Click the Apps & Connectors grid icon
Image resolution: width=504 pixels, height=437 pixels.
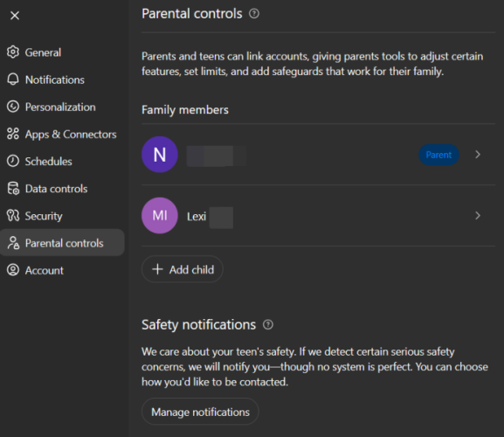[13, 134]
